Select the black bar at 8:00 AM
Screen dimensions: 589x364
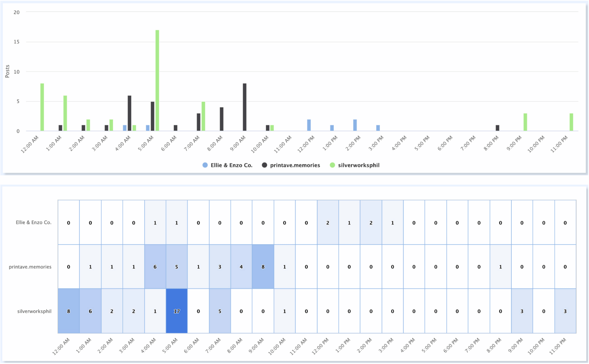222,119
